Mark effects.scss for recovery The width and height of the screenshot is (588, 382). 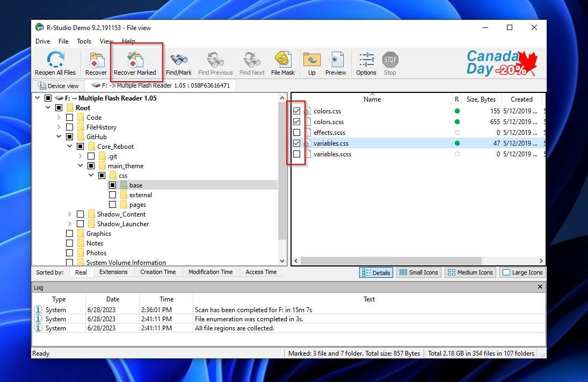click(x=297, y=132)
